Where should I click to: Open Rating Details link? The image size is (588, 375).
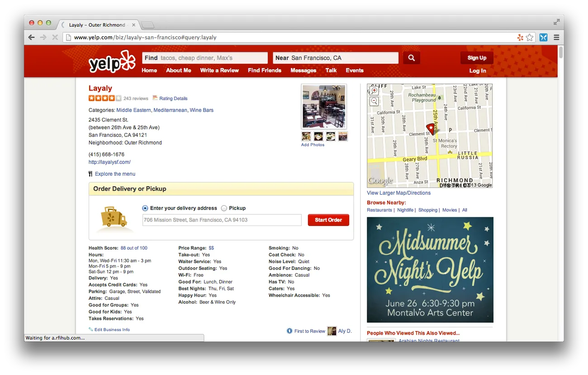pos(173,98)
